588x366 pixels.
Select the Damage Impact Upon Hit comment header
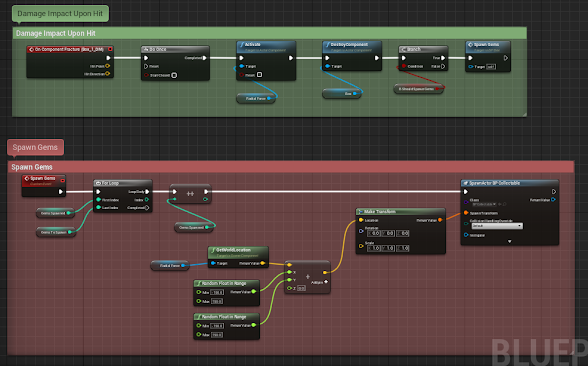[x=269, y=33]
